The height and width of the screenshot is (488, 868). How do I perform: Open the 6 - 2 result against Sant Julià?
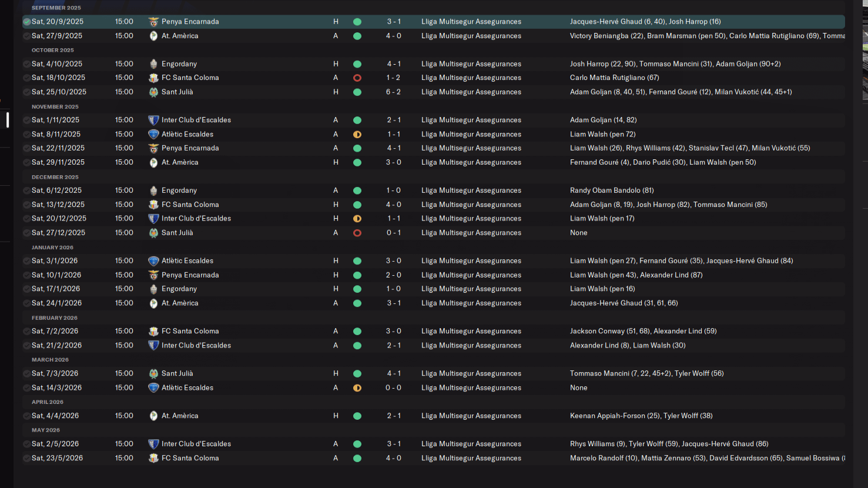coord(393,92)
